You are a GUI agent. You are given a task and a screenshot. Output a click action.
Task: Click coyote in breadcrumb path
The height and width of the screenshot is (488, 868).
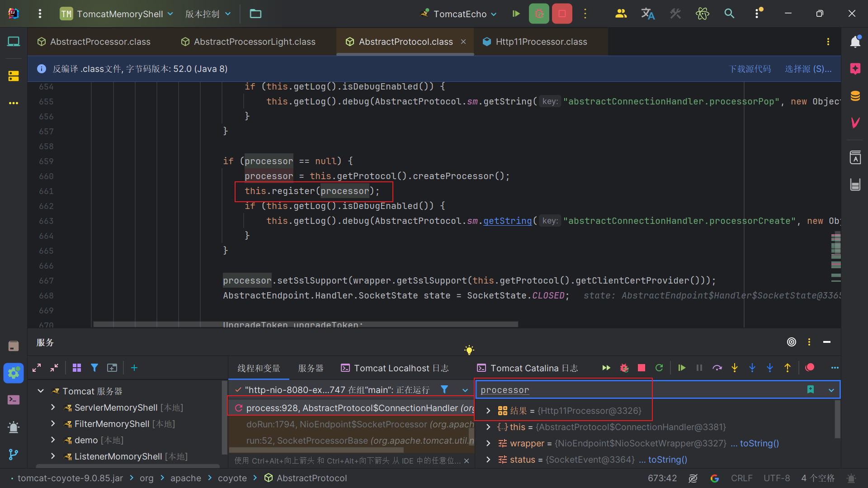[232, 478]
